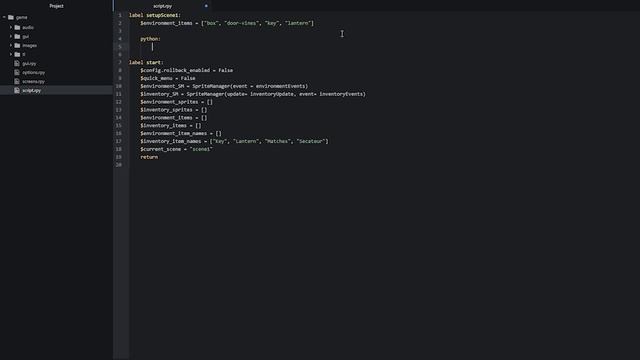Click the 'label start:' code line

[x=146, y=62]
